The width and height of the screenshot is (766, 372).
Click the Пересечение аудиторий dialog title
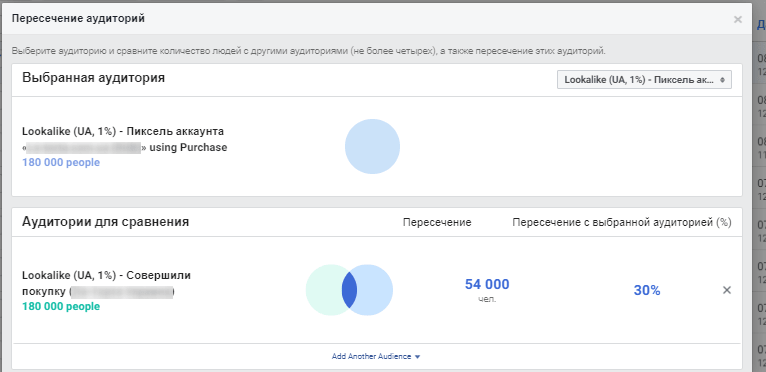coord(78,19)
